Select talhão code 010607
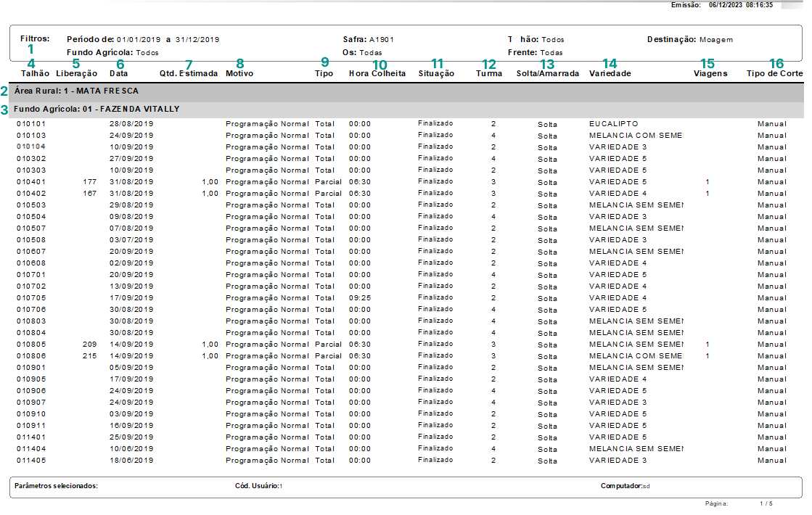The width and height of the screenshot is (812, 515). [x=31, y=252]
